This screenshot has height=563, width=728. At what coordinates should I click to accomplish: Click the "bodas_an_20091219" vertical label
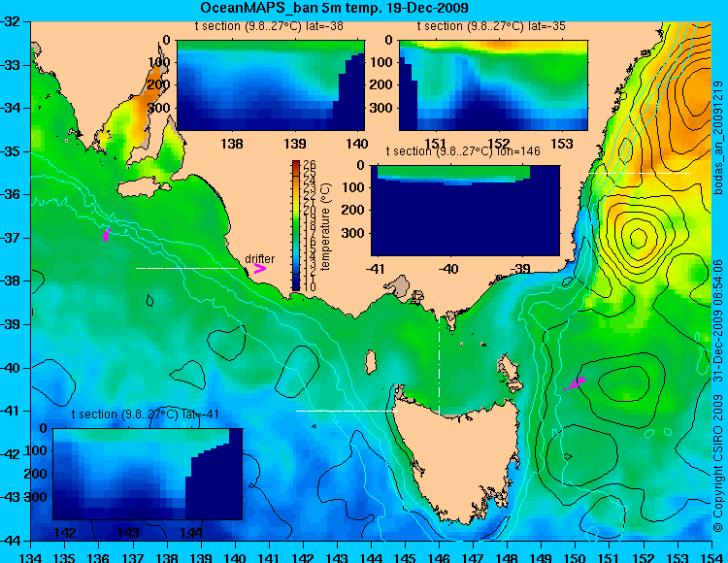[x=718, y=138]
